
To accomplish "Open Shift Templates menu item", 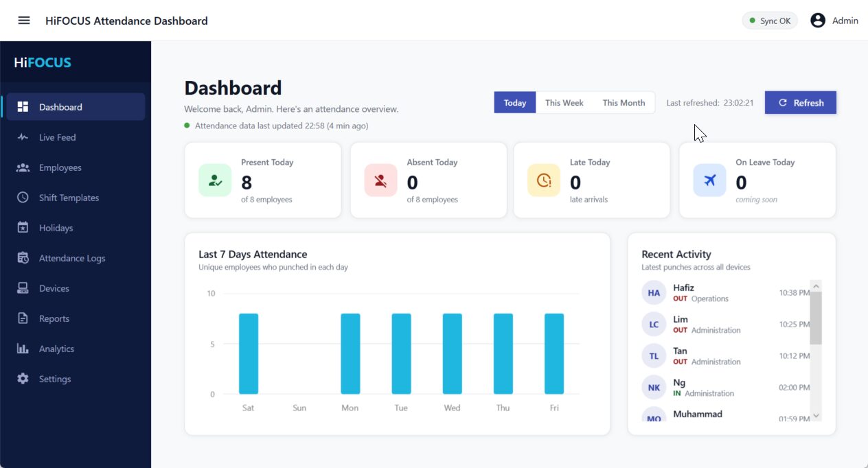I will click(76, 198).
